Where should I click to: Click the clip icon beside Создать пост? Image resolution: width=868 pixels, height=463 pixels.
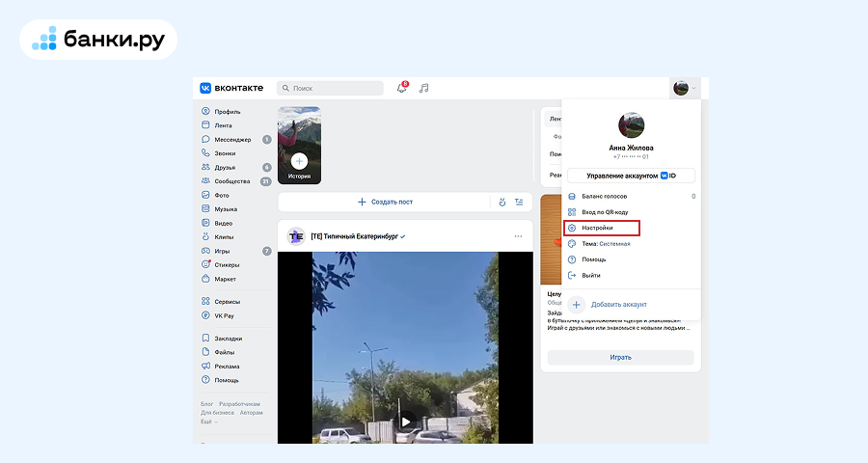502,203
